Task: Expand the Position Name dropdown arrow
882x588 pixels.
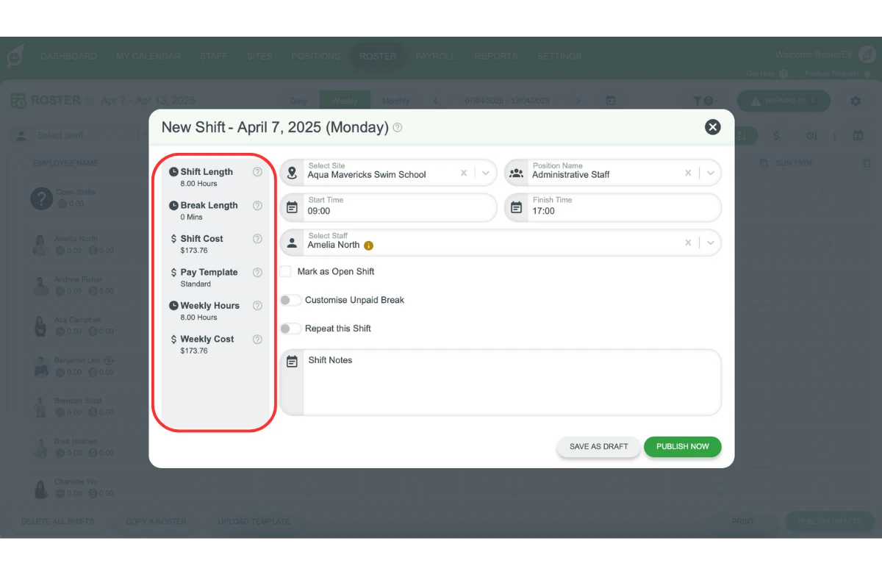Action: coord(710,173)
